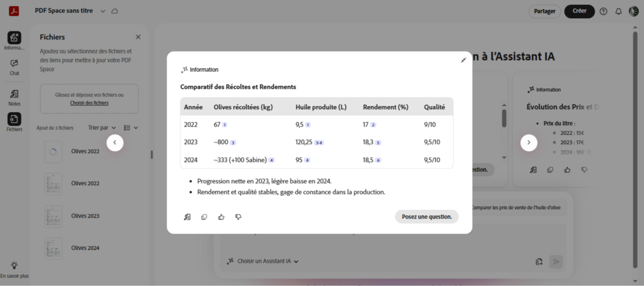644x286 pixels.
Task: Open the help question mark icon
Action: pyautogui.click(x=603, y=11)
